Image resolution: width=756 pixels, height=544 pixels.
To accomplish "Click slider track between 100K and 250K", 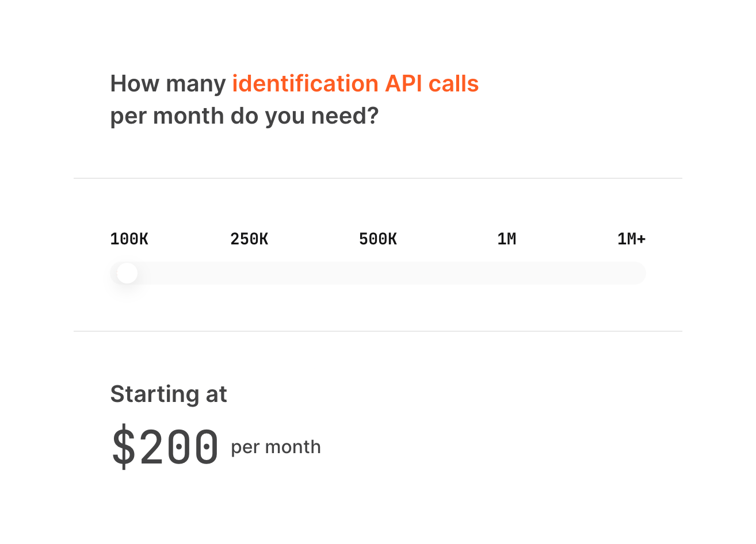I will click(190, 273).
